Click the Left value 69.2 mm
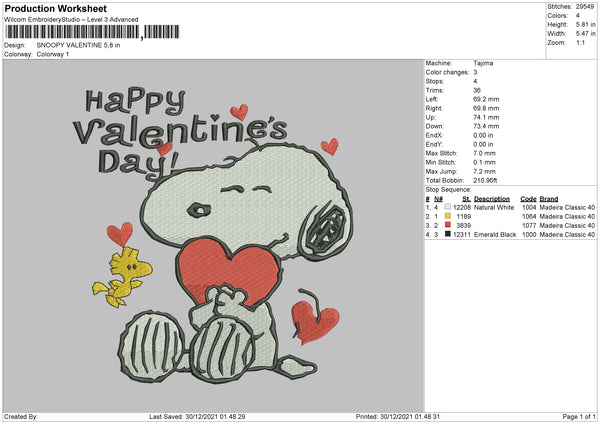Screen dimensions: 600x424 486,99
